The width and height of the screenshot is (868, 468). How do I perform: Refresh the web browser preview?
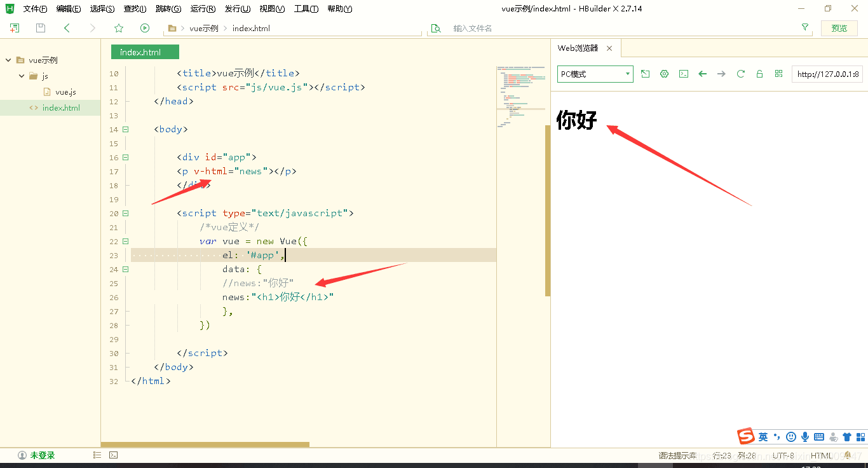(740, 74)
